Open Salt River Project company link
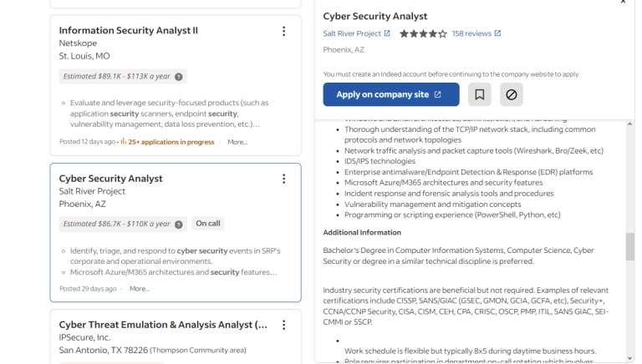The height and width of the screenshot is (364, 642). (x=352, y=33)
